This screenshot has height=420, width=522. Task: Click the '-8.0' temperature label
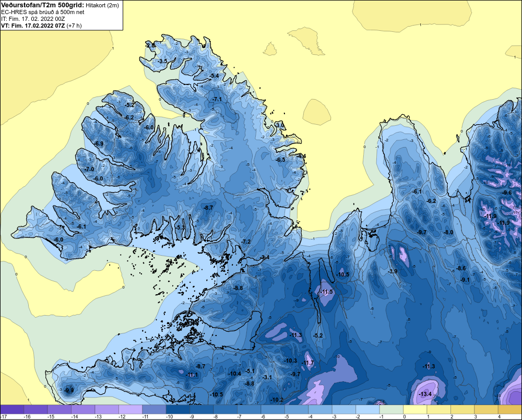[448, 232]
